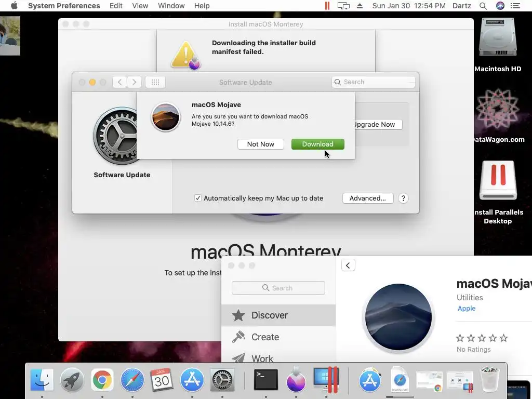Open Google Chrome from the Dock
Image resolution: width=532 pixels, height=399 pixels.
click(x=102, y=380)
